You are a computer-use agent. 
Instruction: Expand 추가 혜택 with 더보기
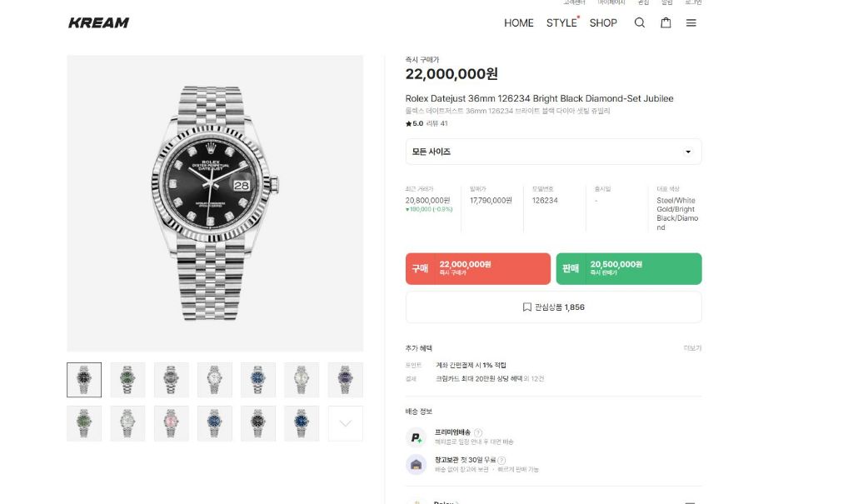(x=692, y=348)
